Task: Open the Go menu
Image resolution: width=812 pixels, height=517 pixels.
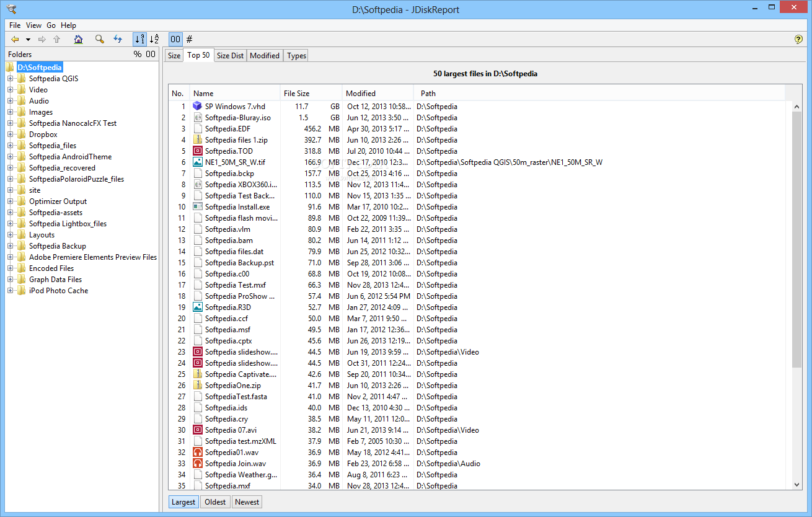Action: click(51, 25)
